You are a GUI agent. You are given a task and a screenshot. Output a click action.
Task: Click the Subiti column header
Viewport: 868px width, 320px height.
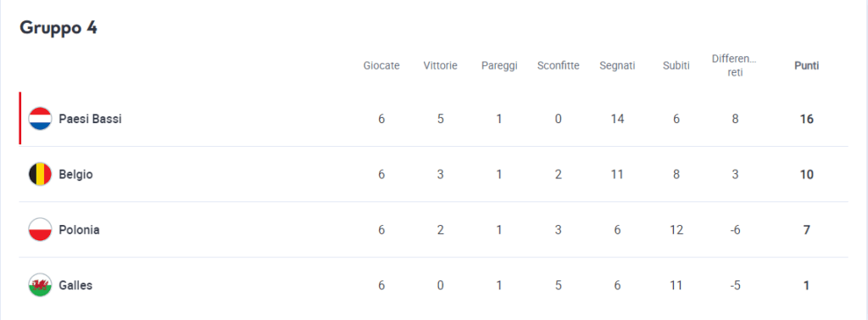(676, 65)
